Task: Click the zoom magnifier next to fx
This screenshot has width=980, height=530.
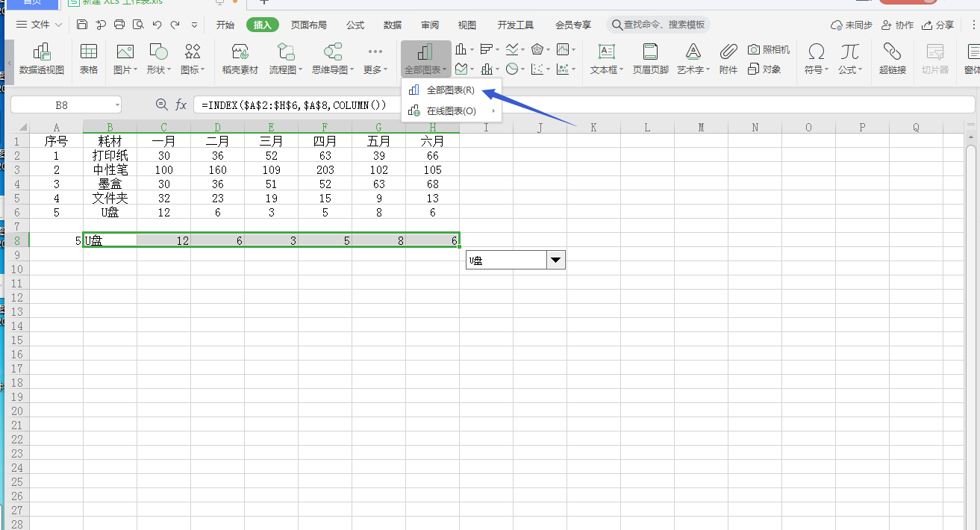Action: click(161, 105)
